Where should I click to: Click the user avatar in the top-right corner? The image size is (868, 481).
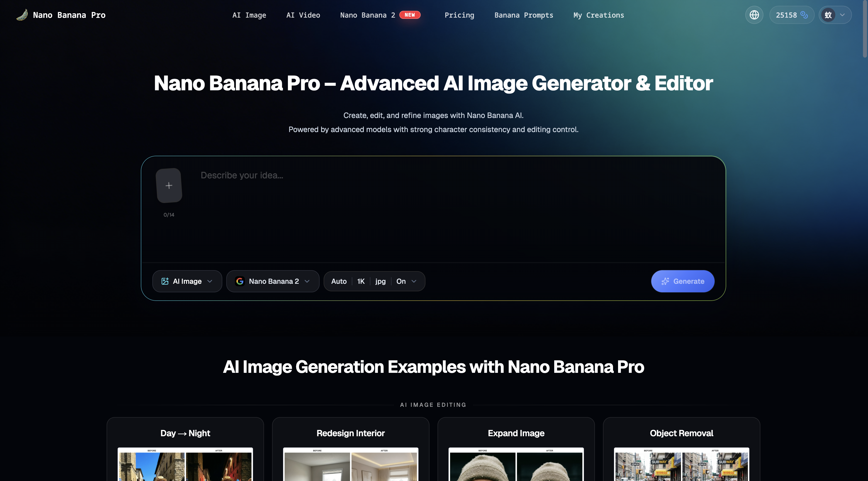(x=828, y=15)
